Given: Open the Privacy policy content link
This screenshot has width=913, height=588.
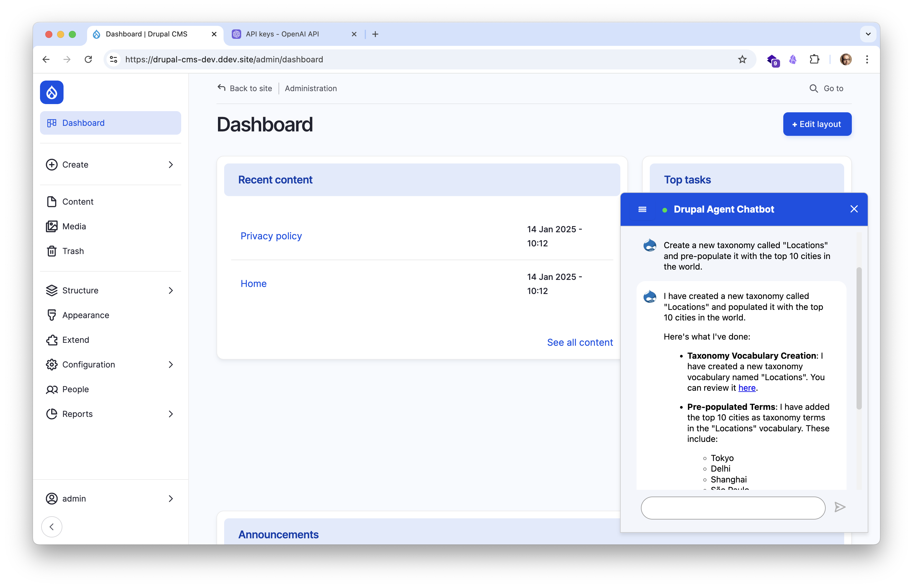Looking at the screenshot, I should point(271,236).
